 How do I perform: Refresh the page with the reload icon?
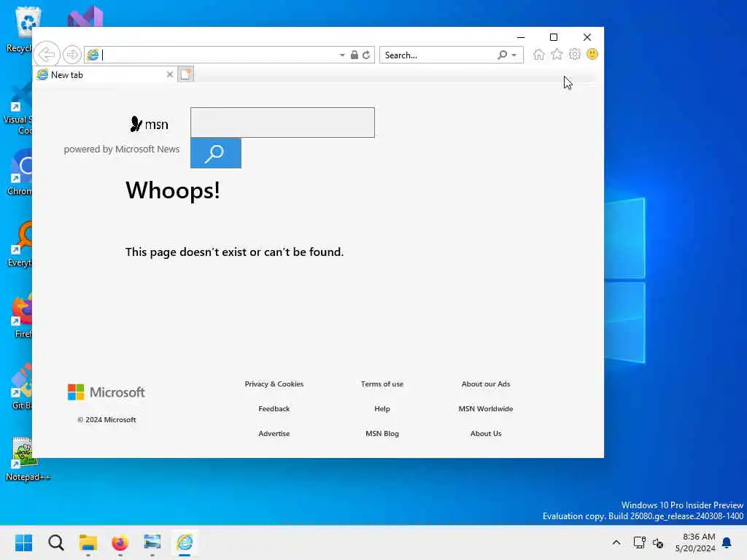pos(366,55)
